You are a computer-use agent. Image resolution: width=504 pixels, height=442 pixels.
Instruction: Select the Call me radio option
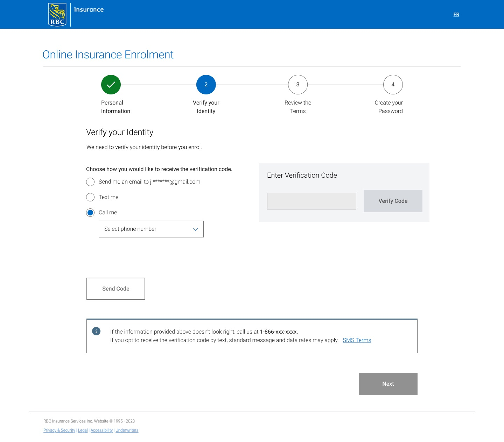tap(90, 213)
